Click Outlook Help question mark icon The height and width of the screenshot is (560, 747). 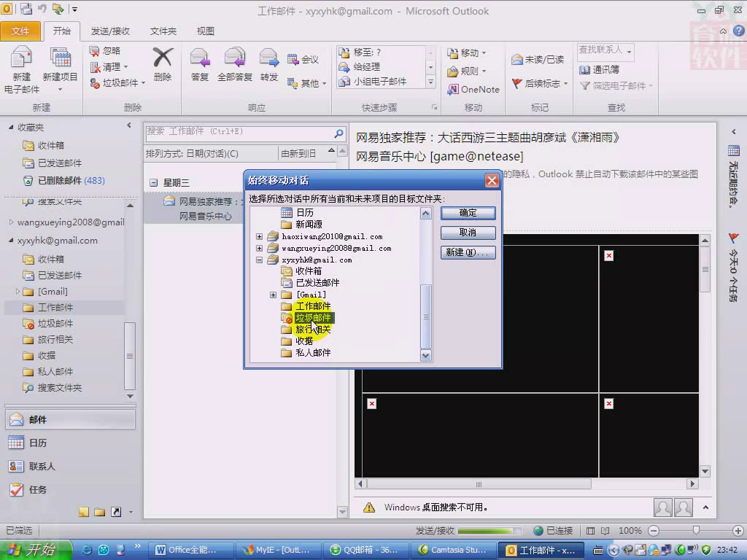tap(738, 31)
